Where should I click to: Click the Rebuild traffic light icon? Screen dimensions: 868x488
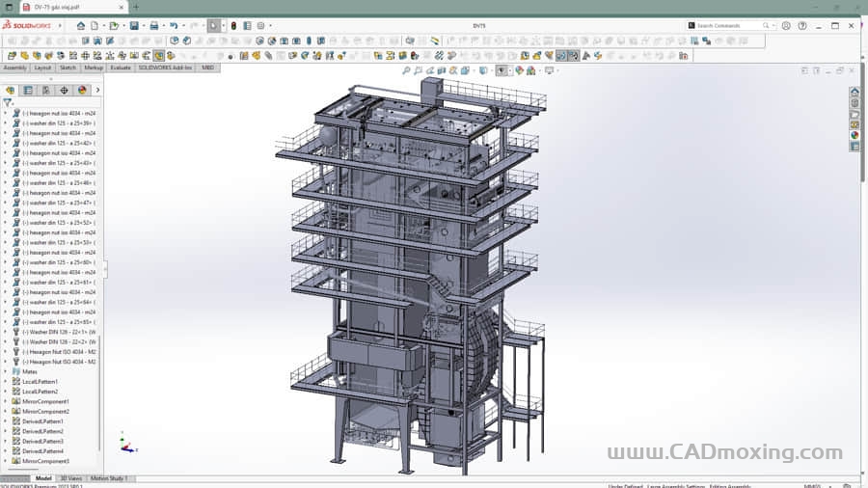point(232,26)
